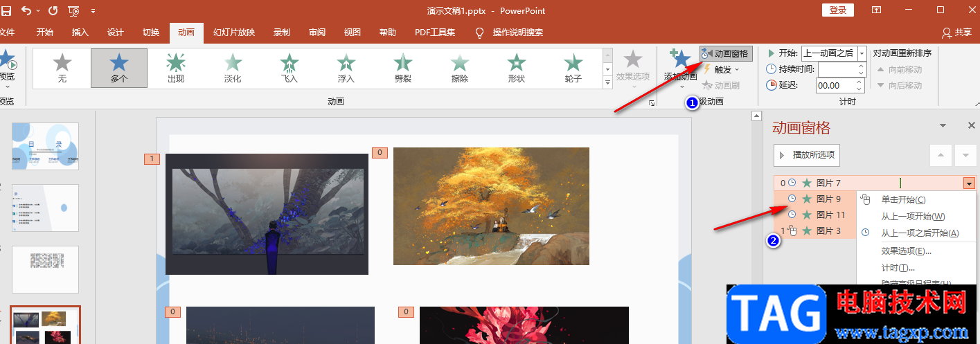Screen dimensions: 980x344
Task: Switch to the 设计 tab
Action: [116, 32]
